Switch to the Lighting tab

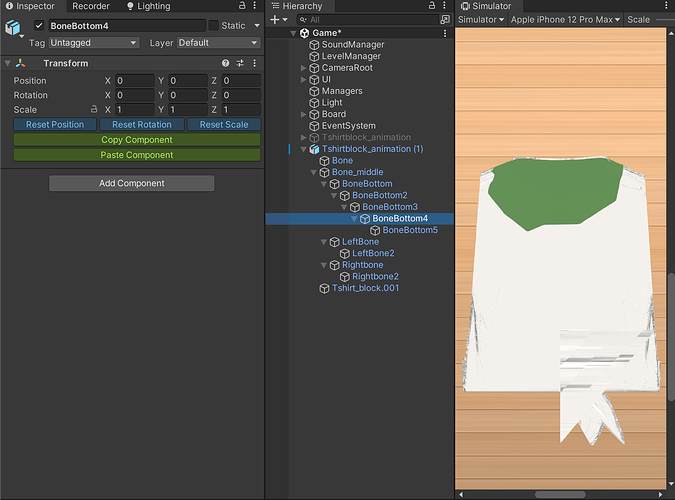click(x=149, y=6)
